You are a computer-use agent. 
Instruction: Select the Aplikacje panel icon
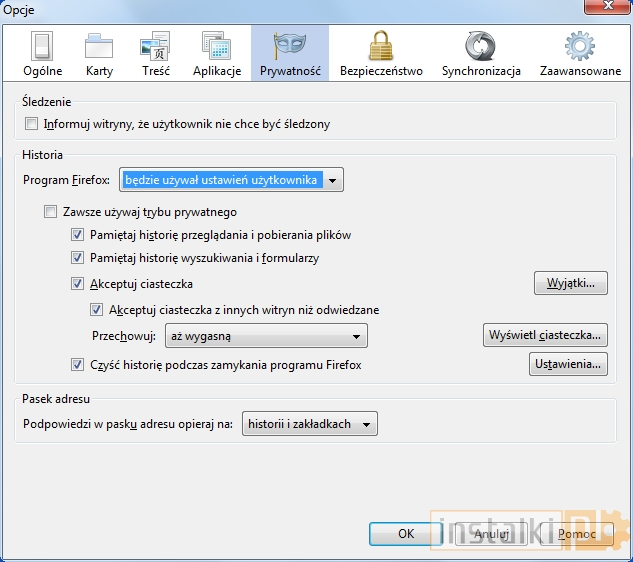(x=217, y=46)
